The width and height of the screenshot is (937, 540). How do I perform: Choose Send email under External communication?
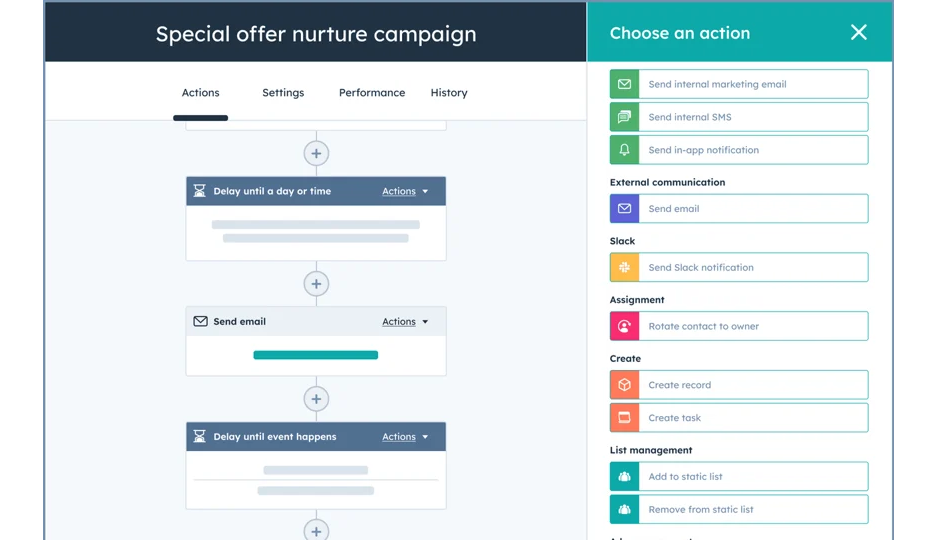(739, 208)
